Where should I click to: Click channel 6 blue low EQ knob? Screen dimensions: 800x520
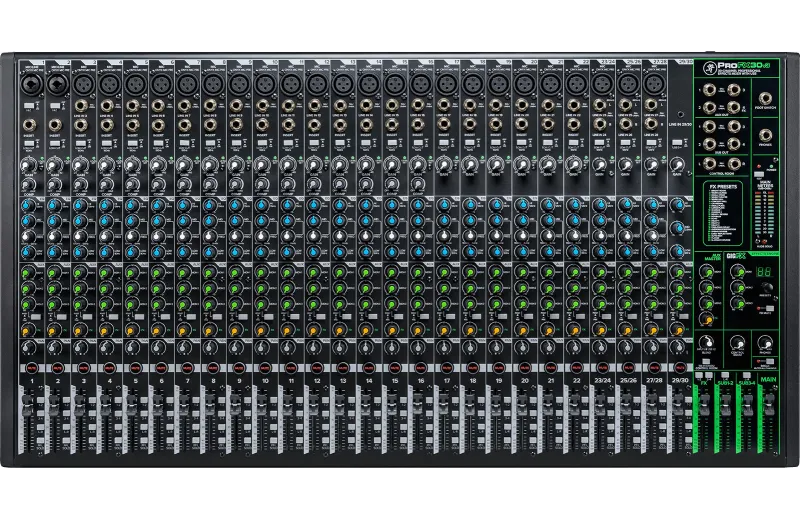(x=157, y=252)
